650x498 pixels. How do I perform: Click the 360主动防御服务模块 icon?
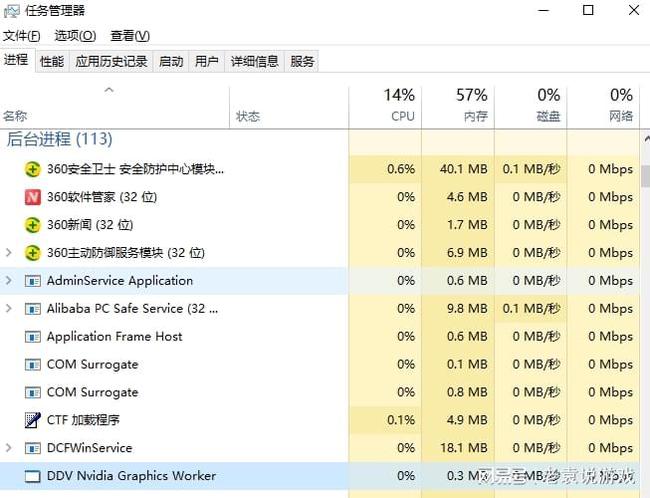32,253
